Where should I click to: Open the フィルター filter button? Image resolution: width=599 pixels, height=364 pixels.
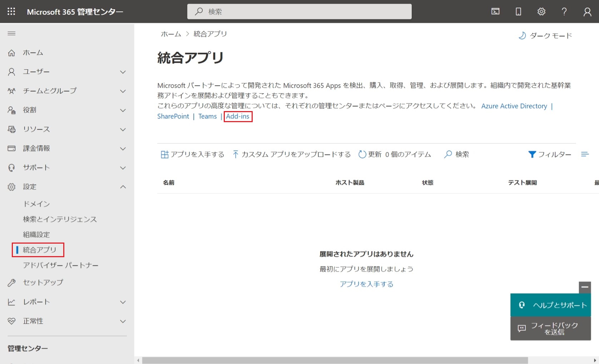tap(550, 154)
